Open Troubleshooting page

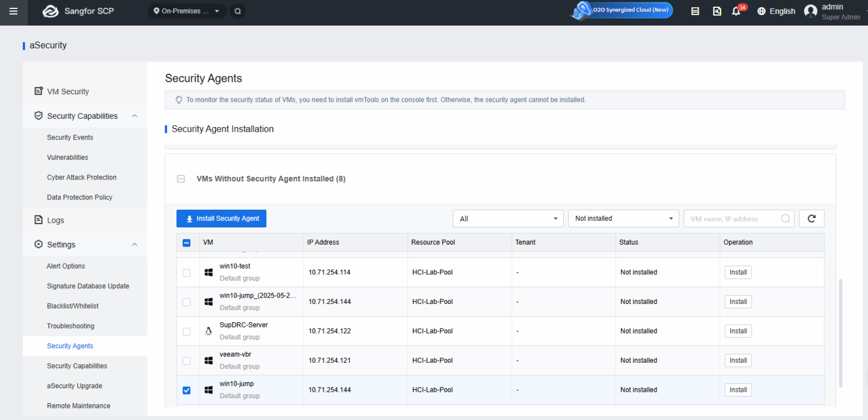click(x=71, y=326)
